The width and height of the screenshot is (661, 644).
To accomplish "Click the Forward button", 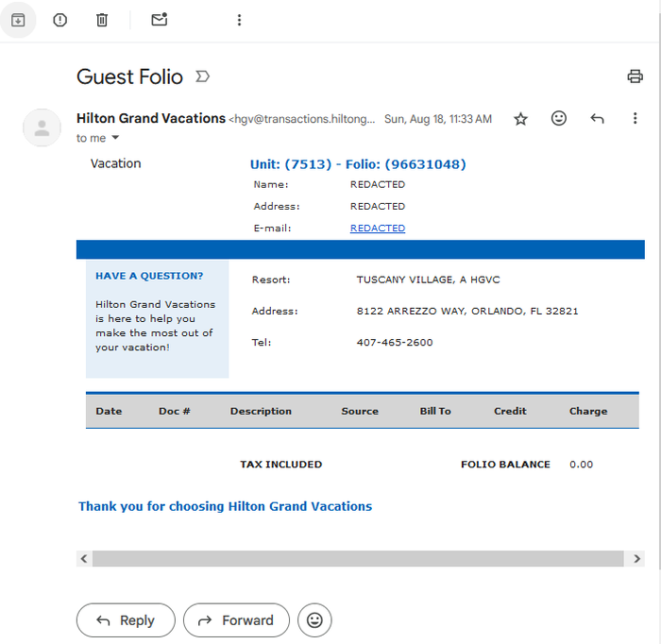I will pyautogui.click(x=236, y=620).
